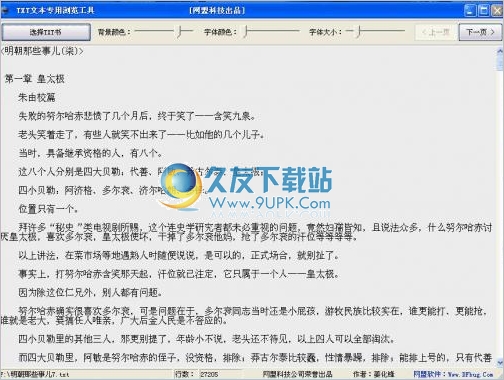
Task: Maximize the TXT reader window
Action: 484,10
